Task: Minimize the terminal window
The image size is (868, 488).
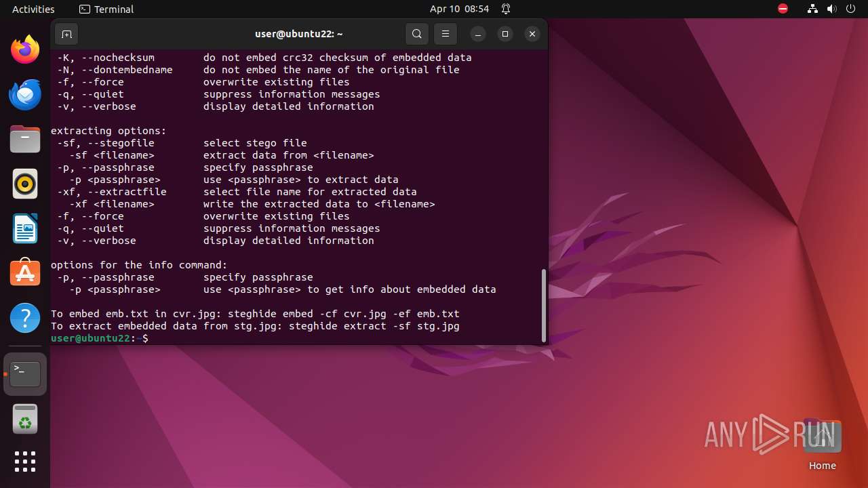Action: [x=478, y=34]
